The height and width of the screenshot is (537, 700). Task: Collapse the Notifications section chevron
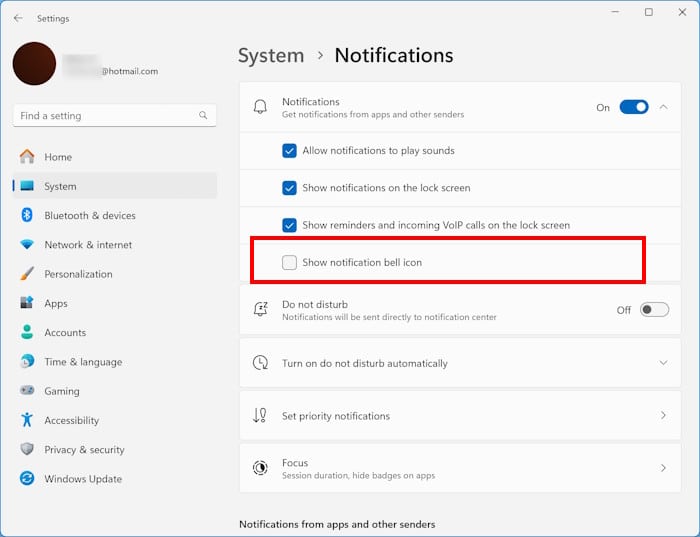[x=663, y=107]
